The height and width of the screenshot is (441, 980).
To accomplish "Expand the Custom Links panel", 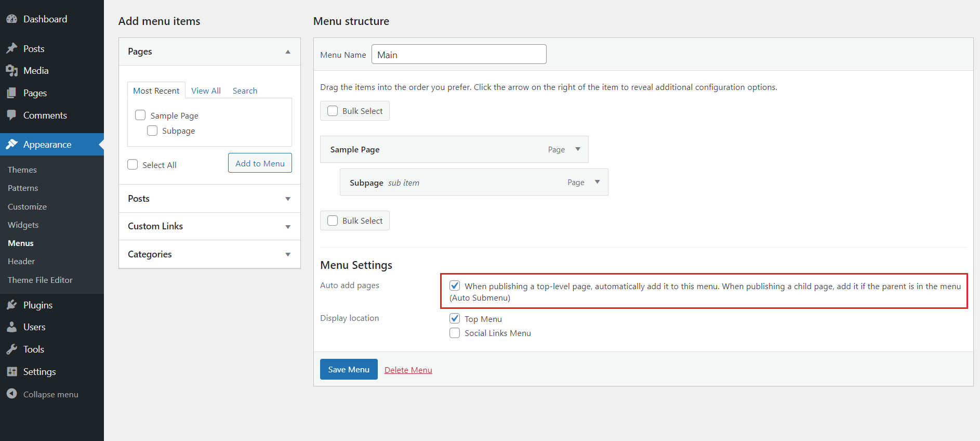I will tap(288, 227).
